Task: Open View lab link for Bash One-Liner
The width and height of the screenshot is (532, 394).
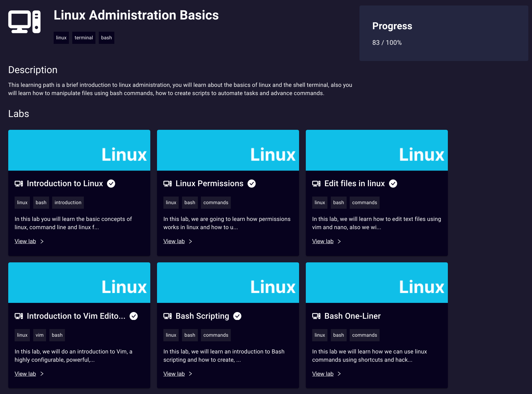Action: [323, 374]
